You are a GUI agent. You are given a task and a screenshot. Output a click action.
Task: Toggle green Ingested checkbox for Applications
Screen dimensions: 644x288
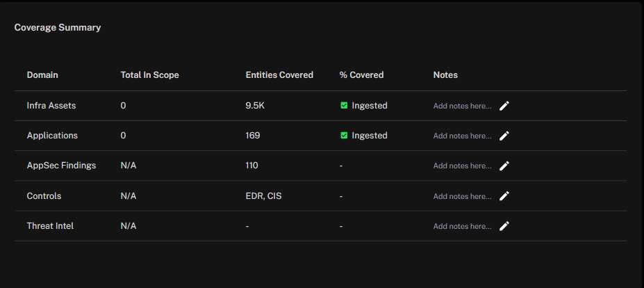344,136
